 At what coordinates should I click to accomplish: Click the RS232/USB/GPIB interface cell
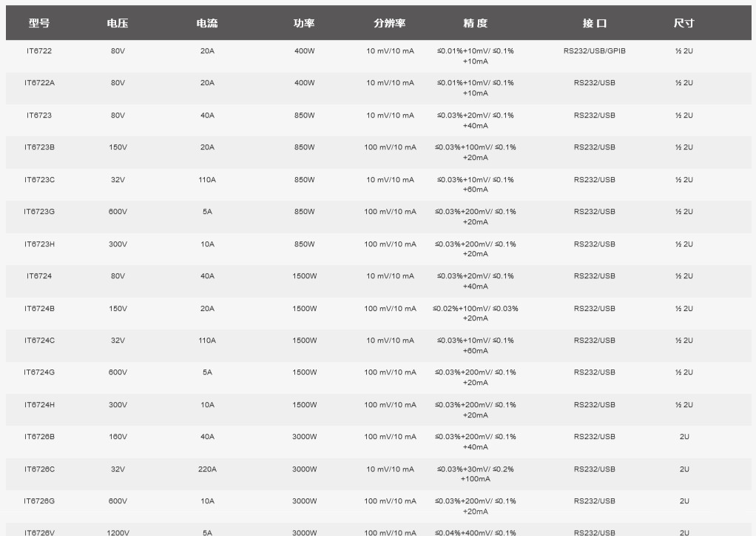[594, 51]
